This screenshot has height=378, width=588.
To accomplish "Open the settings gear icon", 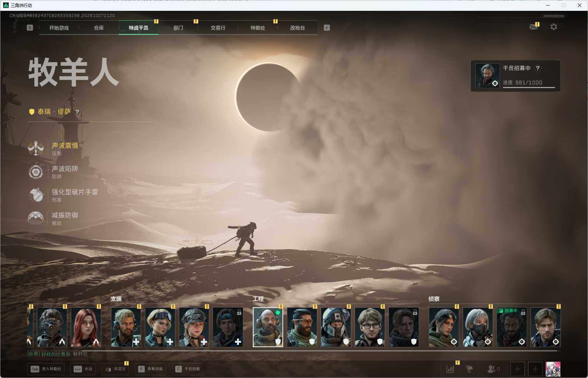I will pyautogui.click(x=554, y=27).
